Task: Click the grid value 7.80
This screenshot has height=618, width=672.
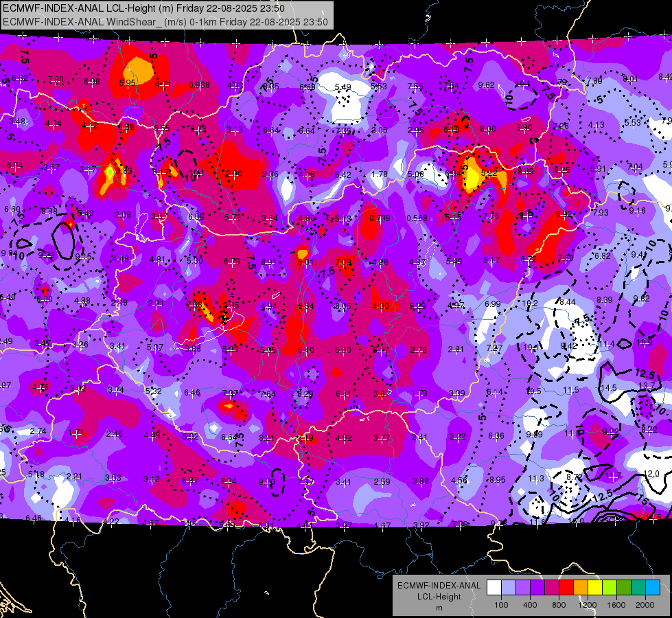Action: click(56, 80)
